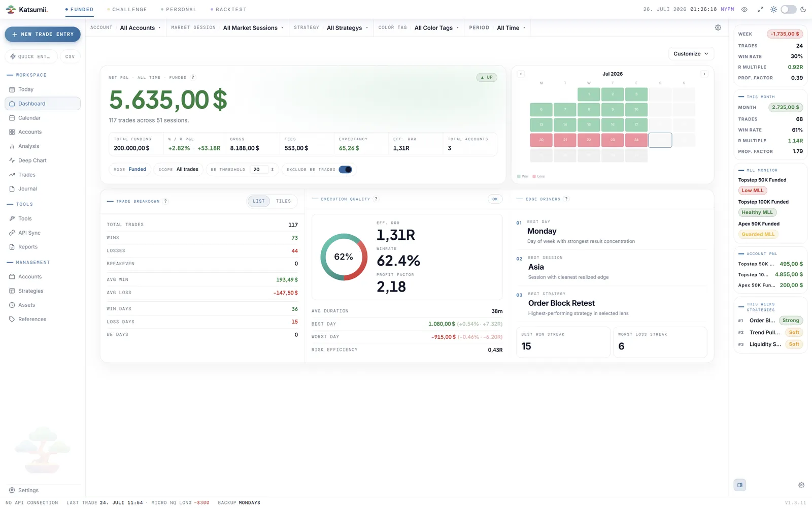Switch trade breakdown to List view
The height and width of the screenshot is (508, 812).
pyautogui.click(x=259, y=201)
